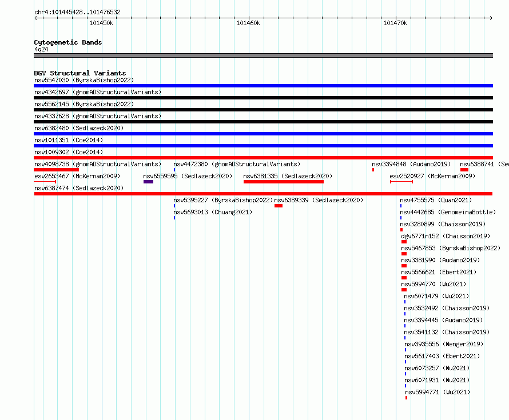Click the nsv1009302 (Coe2014) variant label
509x420 pixels.
tap(69, 152)
